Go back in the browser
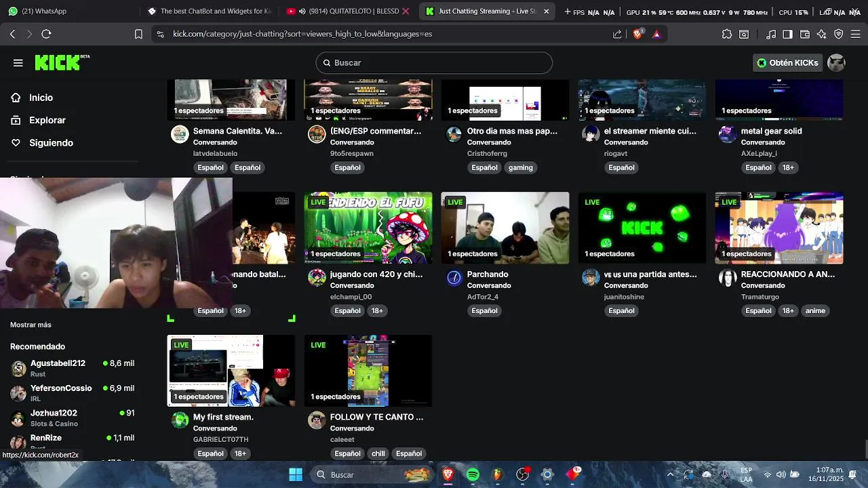Image resolution: width=868 pixels, height=488 pixels. (13, 34)
